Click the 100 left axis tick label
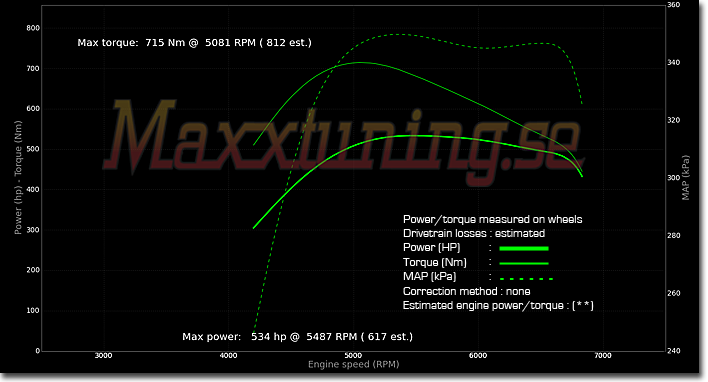The width and height of the screenshot is (708, 382). [x=33, y=311]
